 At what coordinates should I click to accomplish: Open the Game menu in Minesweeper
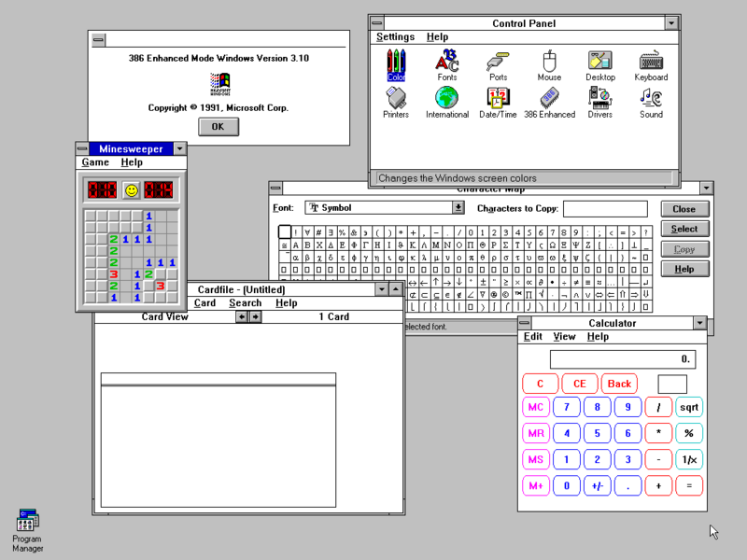point(95,162)
